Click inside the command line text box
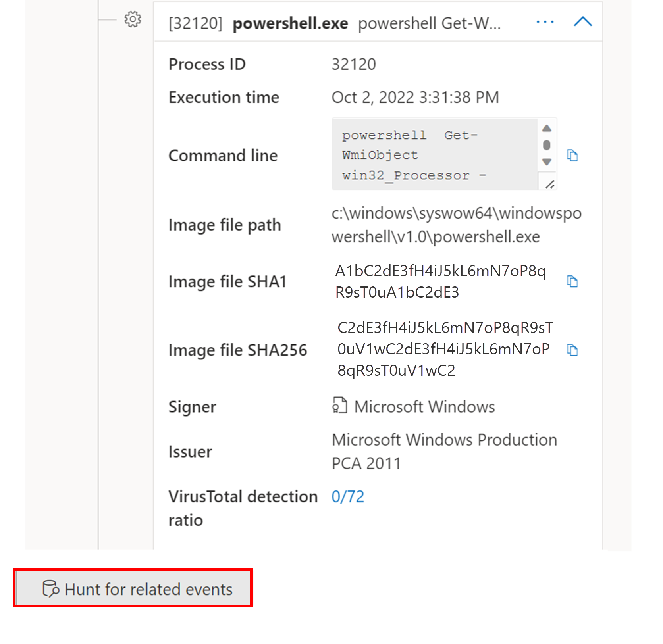Image resolution: width=663 pixels, height=644 pixels. (435, 154)
